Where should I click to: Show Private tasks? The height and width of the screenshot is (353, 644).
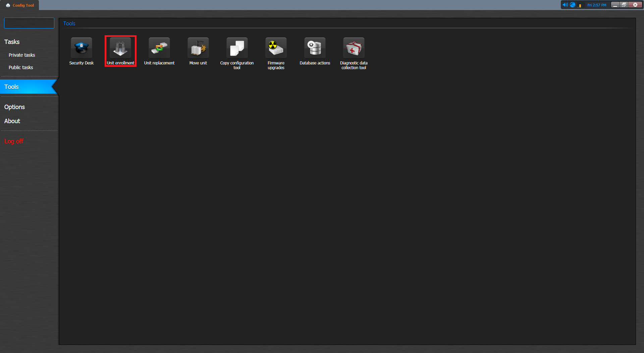pyautogui.click(x=22, y=55)
